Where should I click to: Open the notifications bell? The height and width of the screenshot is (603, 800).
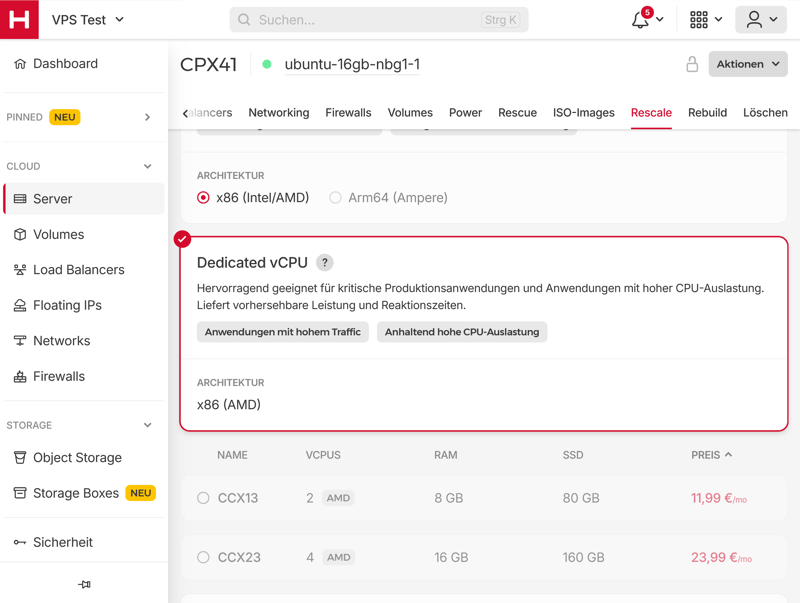(640, 20)
